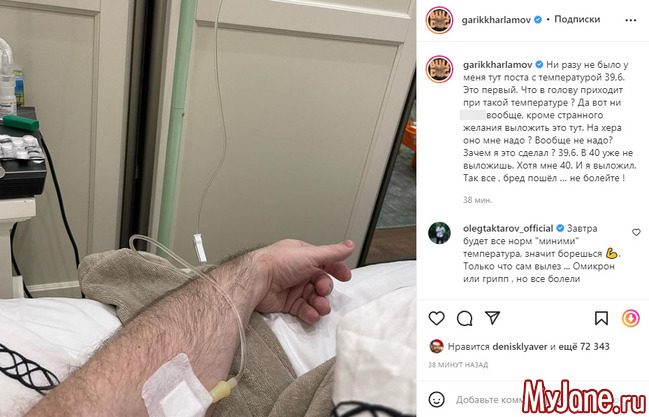
Task: Share the post with the paper plane icon
Action: (492, 318)
